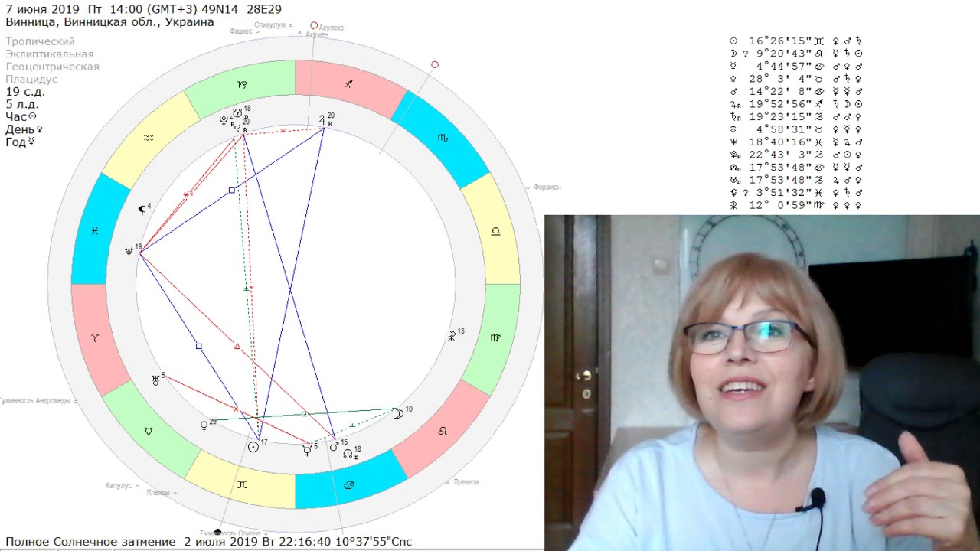Click the '19 с.д.' solar day label
This screenshot has height=551, width=980.
point(25,92)
